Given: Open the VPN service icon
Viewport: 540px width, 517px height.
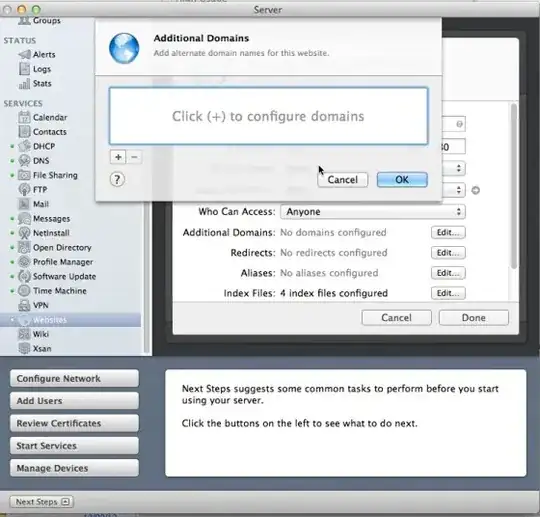Looking at the screenshot, I should point(24,306).
